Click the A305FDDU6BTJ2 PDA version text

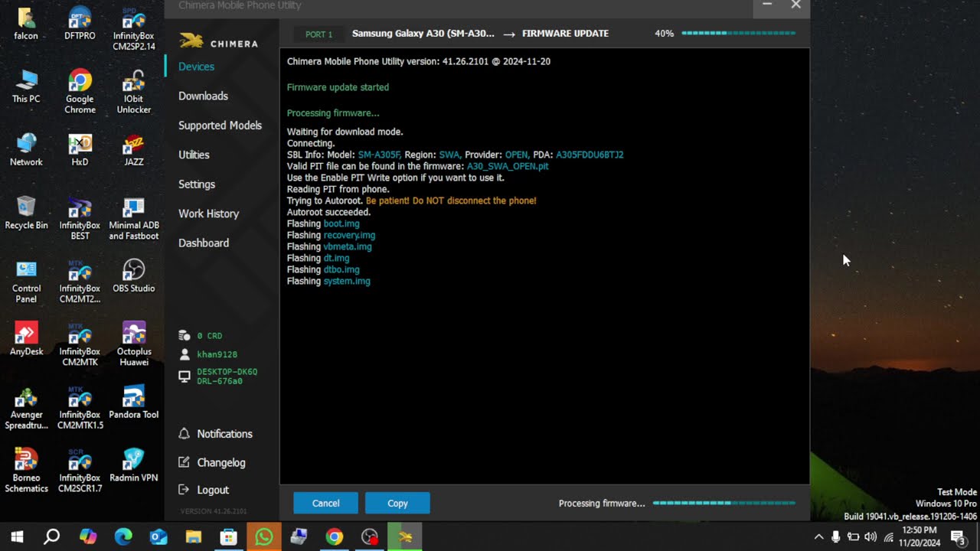point(590,155)
